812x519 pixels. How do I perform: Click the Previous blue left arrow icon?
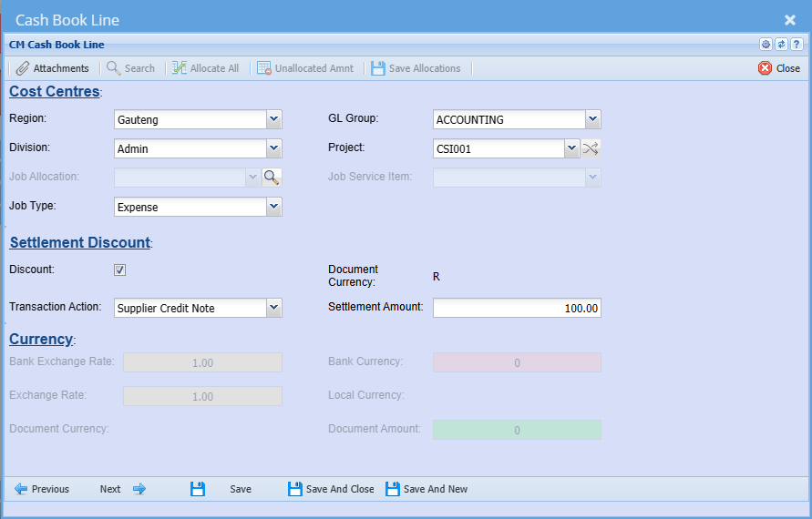click(x=21, y=489)
